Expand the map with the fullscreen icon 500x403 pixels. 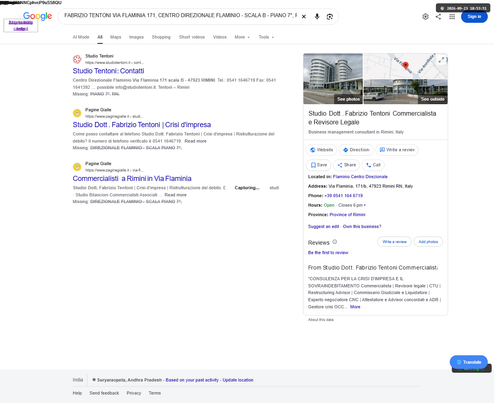[x=441, y=60]
